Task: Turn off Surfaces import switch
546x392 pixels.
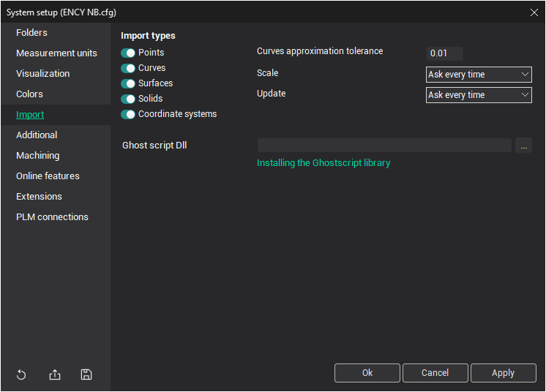Action: click(128, 83)
